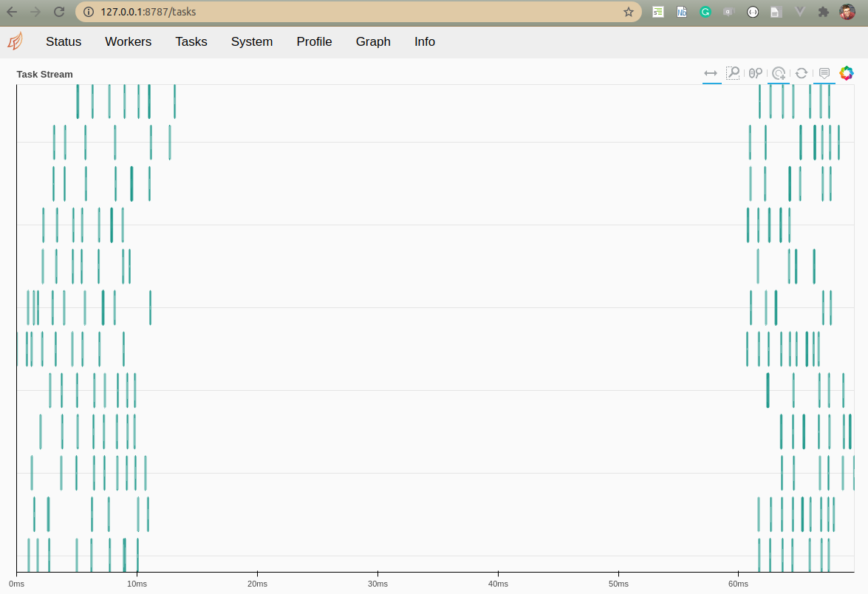Toggle the tap select tool
Image resolution: width=868 pixels, height=594 pixels.
coord(779,73)
